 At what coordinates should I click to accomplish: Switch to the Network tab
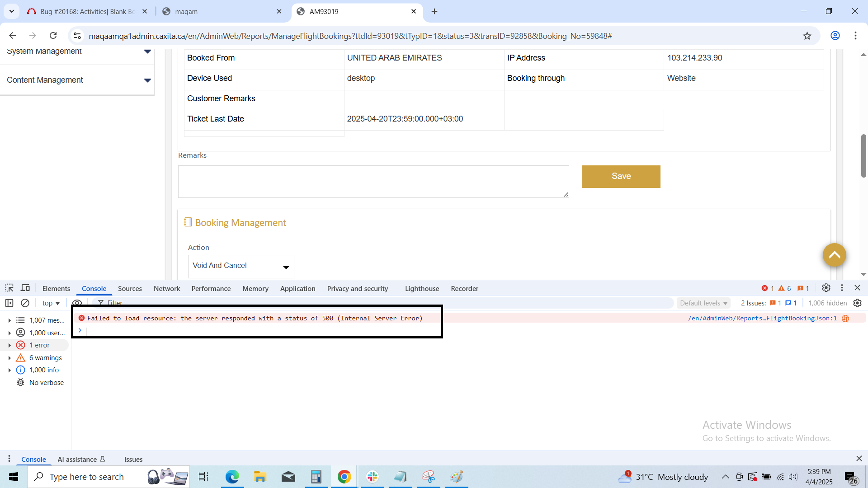pyautogui.click(x=167, y=289)
